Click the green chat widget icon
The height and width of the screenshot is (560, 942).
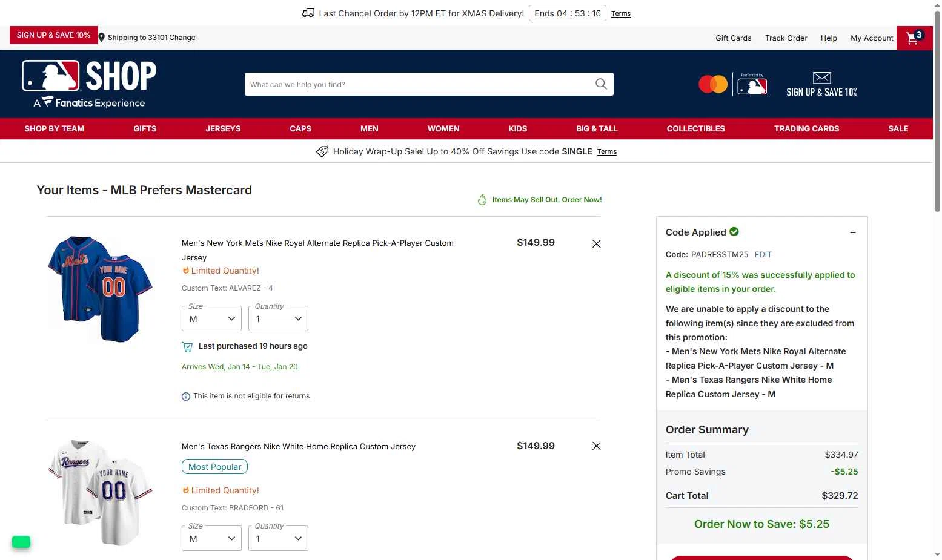click(x=21, y=542)
